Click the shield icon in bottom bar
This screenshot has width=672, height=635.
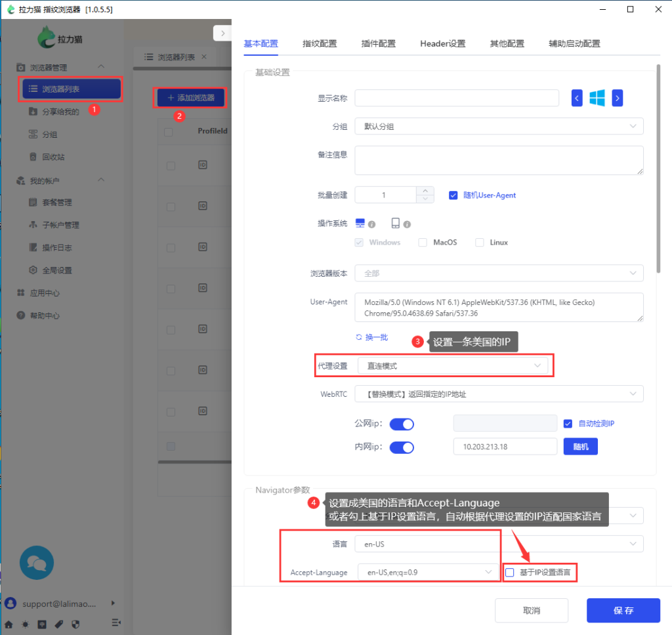point(75,624)
